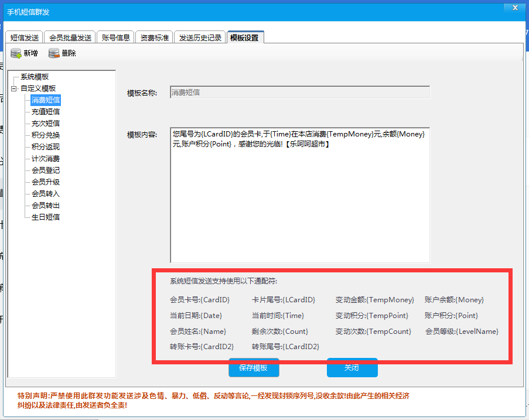Select the 充值短信 template
The width and height of the screenshot is (529, 420).
click(x=46, y=112)
